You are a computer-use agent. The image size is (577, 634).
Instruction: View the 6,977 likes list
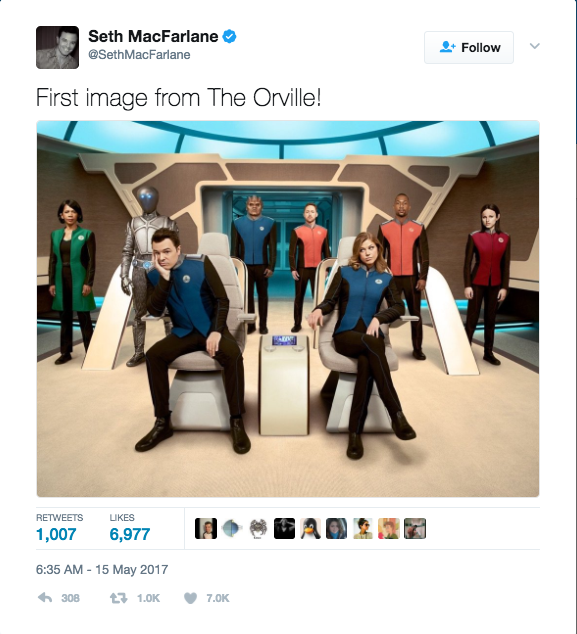[130, 528]
